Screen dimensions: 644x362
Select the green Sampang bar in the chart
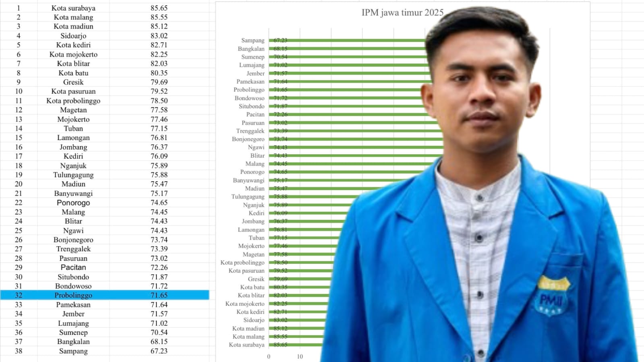(x=347, y=40)
